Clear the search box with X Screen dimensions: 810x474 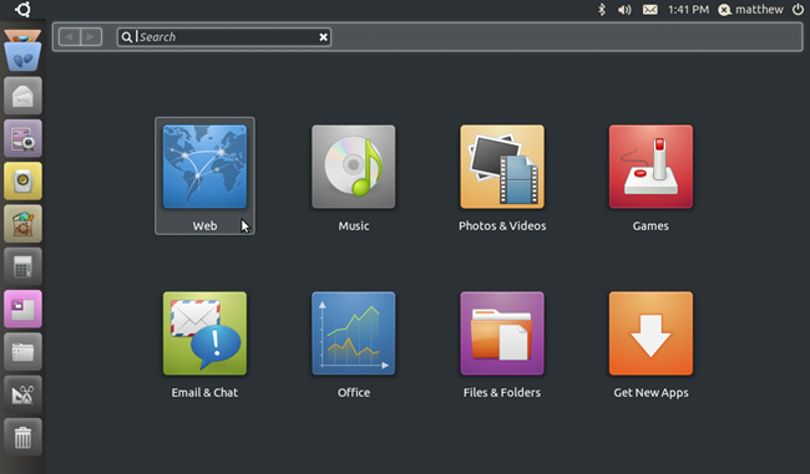pyautogui.click(x=323, y=37)
